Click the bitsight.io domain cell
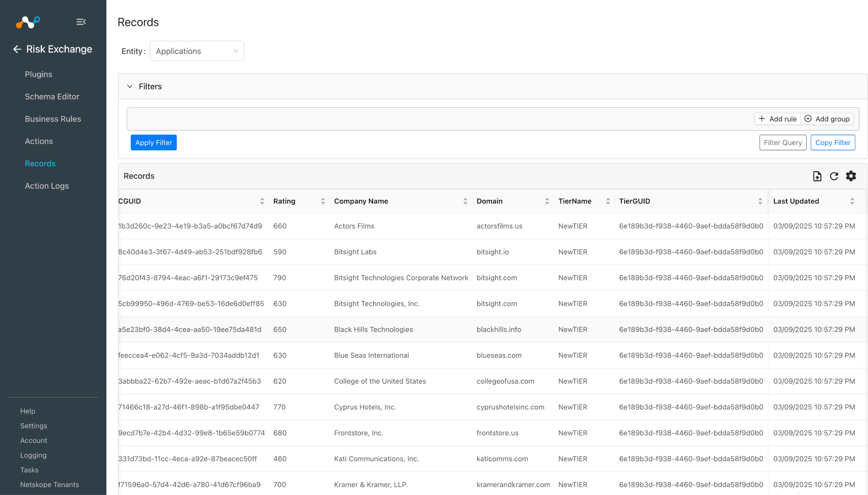 click(x=492, y=252)
